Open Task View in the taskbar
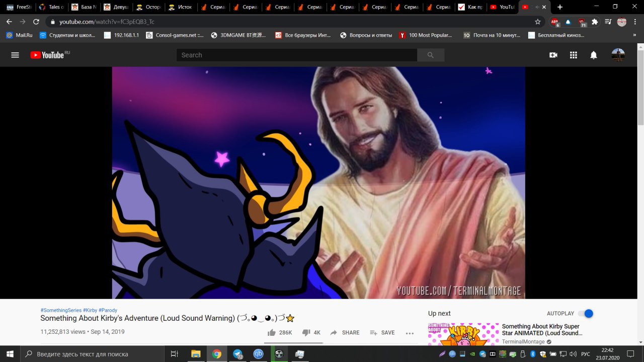 tap(174, 354)
